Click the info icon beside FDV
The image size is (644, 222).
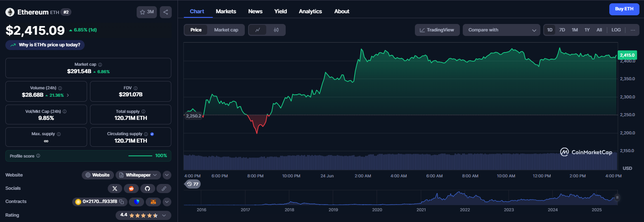coord(135,88)
